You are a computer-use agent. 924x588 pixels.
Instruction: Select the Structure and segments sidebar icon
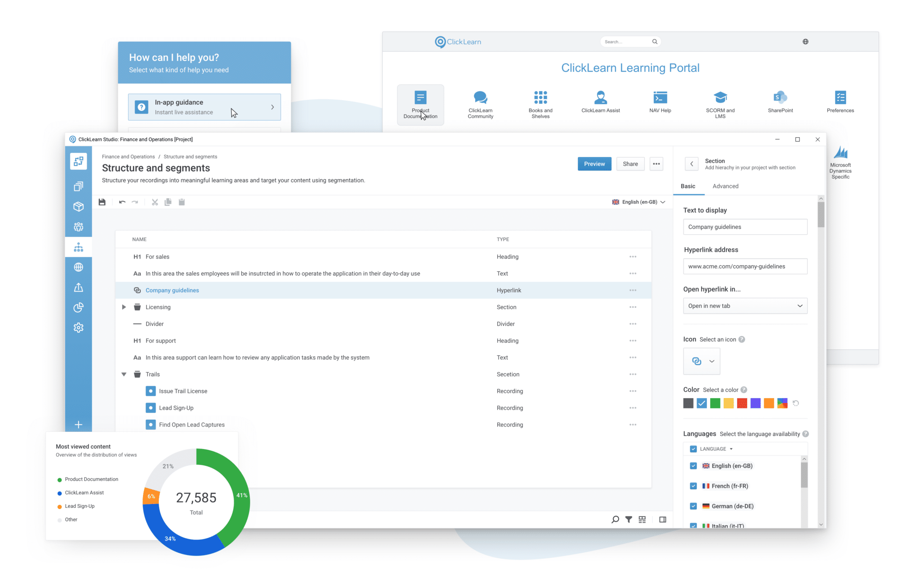click(x=79, y=247)
